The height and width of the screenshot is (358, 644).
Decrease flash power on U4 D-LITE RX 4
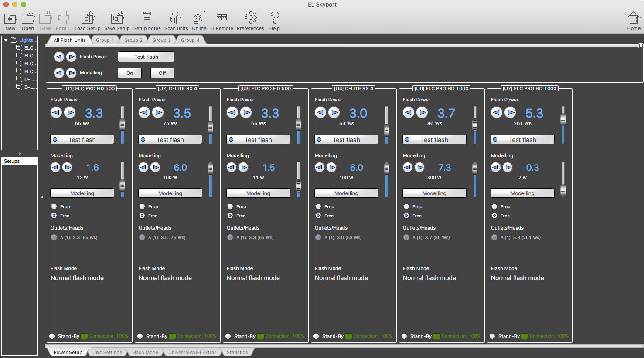click(x=320, y=113)
